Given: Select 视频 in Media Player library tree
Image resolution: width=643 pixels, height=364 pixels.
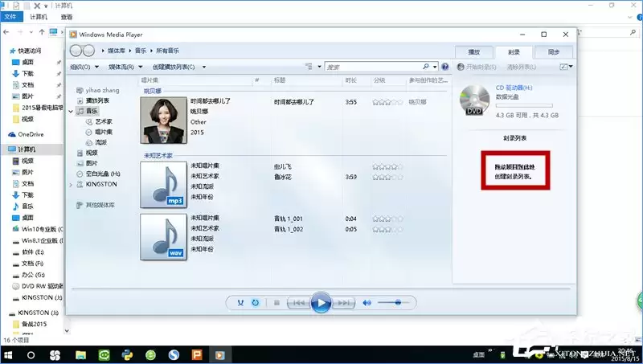Looking at the screenshot, I should pos(92,153).
